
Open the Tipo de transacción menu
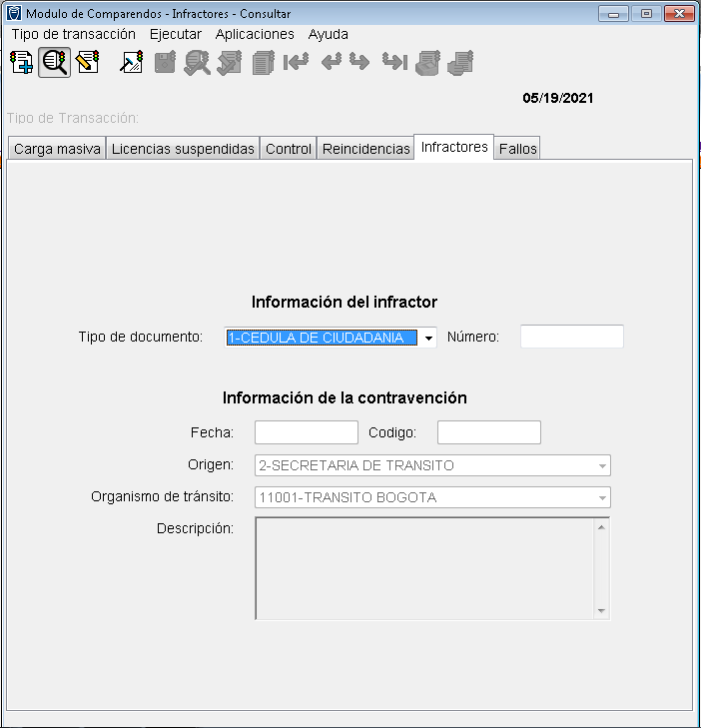pos(73,34)
